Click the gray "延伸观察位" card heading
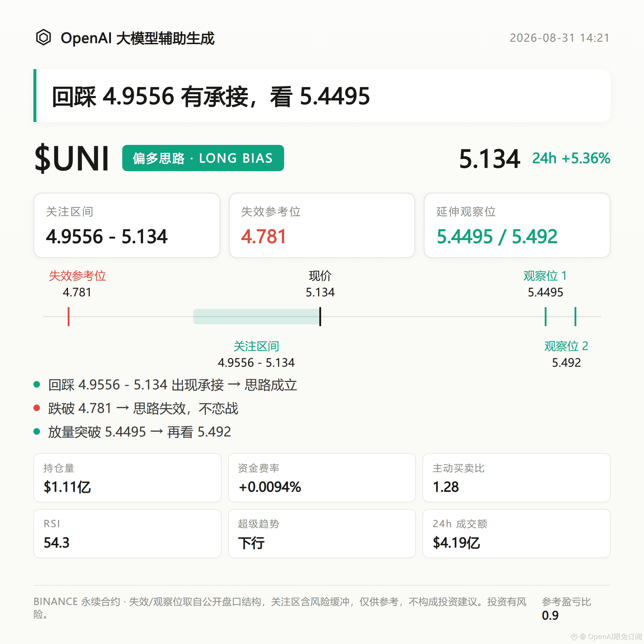Viewport: 644px width, 644px height. (466, 212)
